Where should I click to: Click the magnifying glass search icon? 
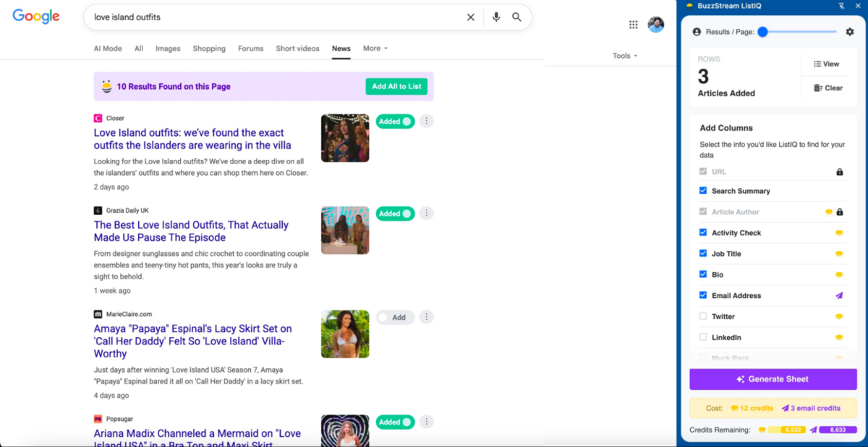point(516,17)
